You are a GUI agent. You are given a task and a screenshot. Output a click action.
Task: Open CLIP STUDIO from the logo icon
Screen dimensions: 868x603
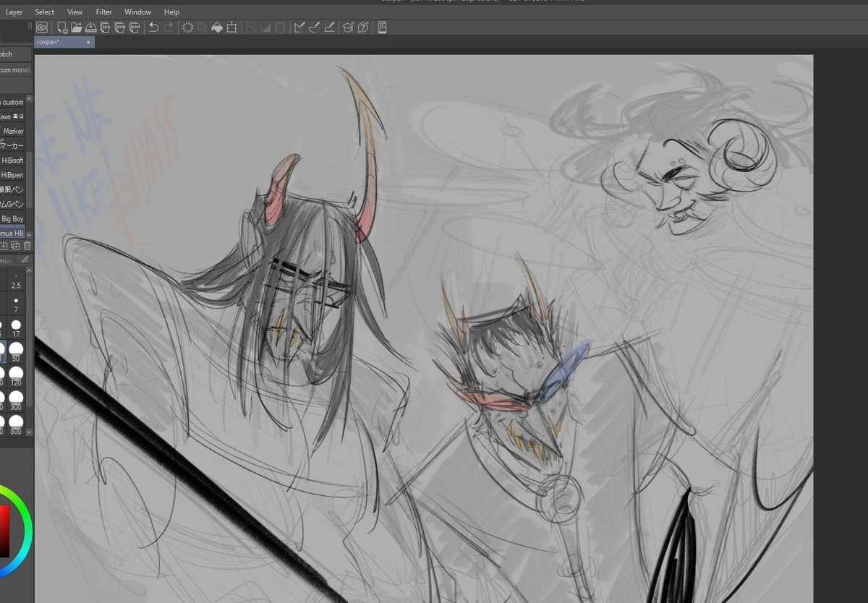pyautogui.click(x=41, y=27)
